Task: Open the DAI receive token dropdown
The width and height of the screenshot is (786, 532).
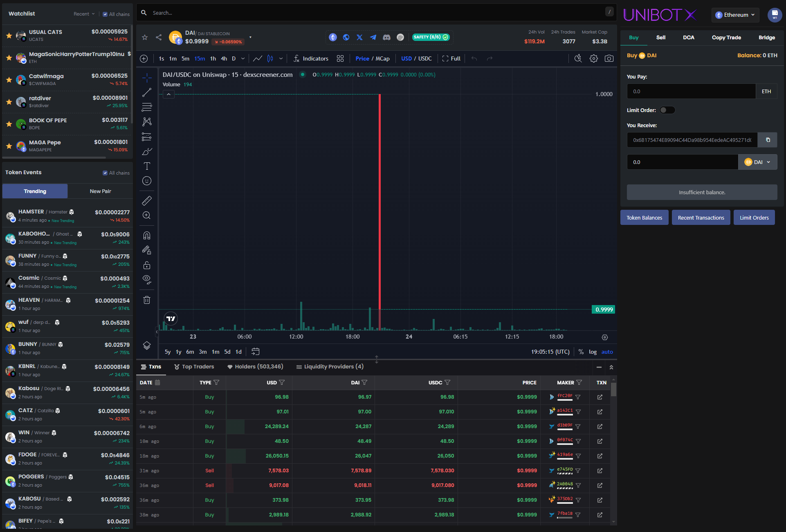Action: (x=757, y=162)
